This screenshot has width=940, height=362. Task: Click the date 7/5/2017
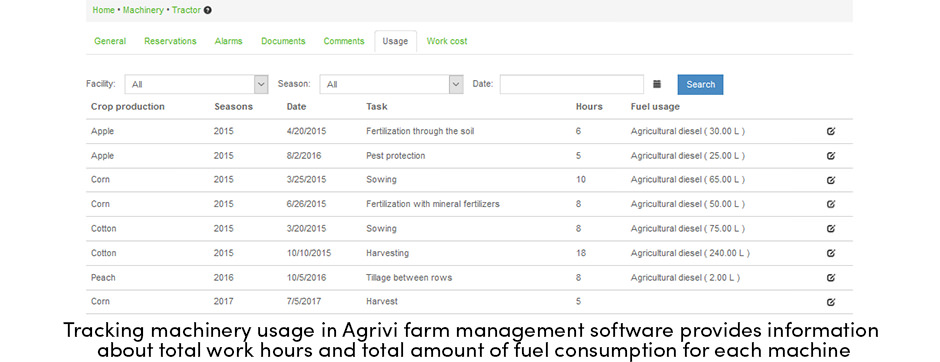[303, 301]
